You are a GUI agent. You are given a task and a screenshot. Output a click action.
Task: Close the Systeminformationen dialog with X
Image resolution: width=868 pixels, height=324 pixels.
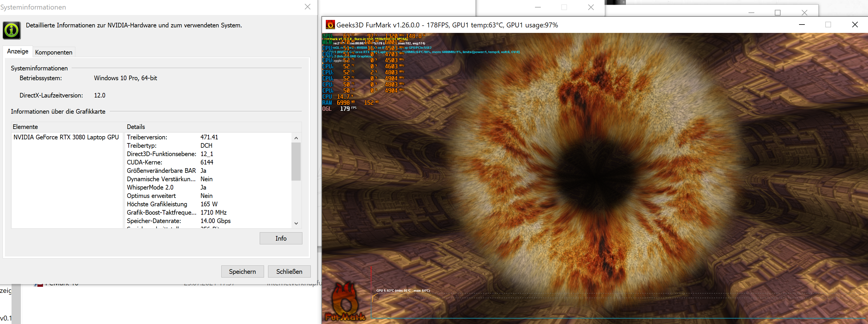pyautogui.click(x=307, y=7)
